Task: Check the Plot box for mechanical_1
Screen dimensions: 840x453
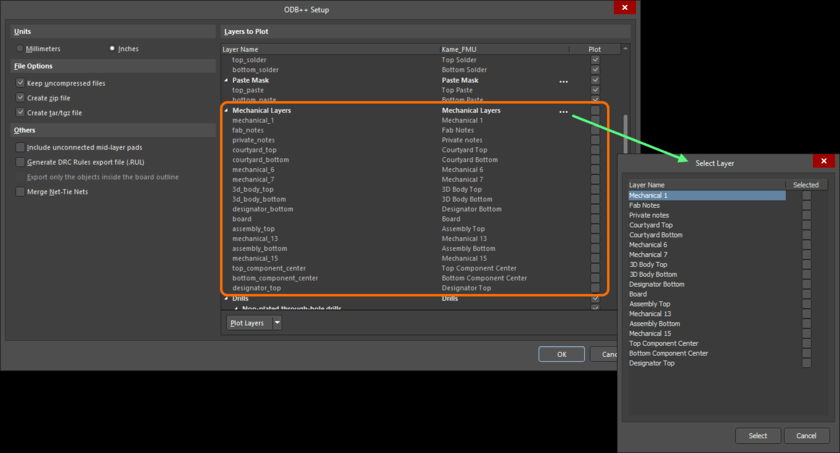Action: click(x=595, y=120)
